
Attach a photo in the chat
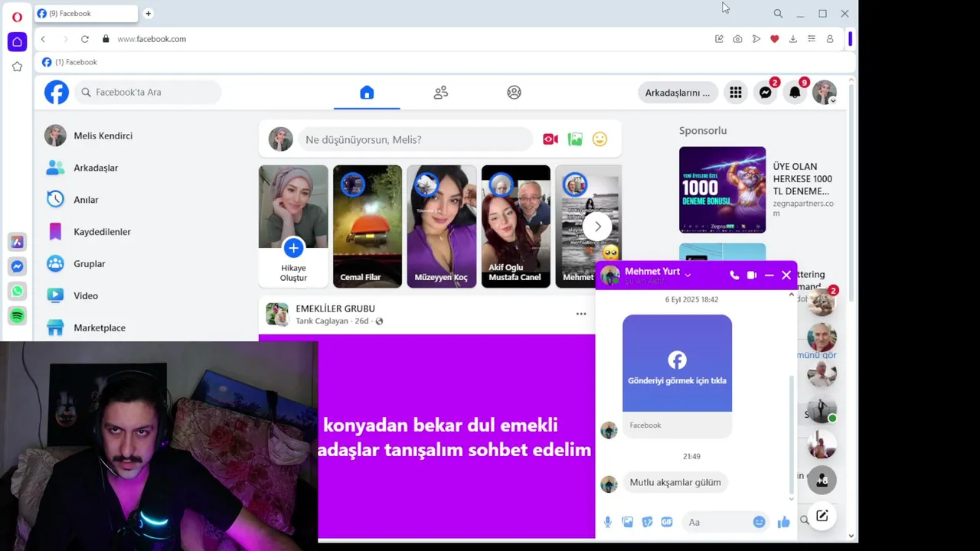(x=627, y=522)
